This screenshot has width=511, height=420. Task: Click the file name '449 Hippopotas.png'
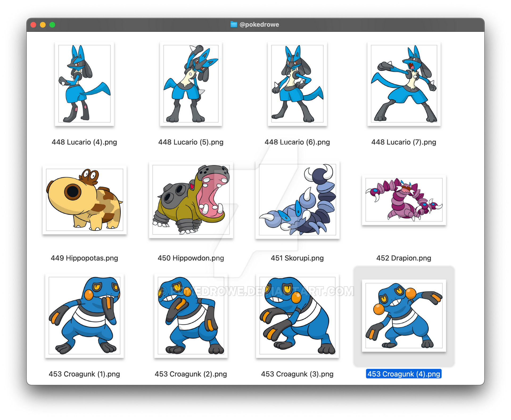click(x=84, y=258)
